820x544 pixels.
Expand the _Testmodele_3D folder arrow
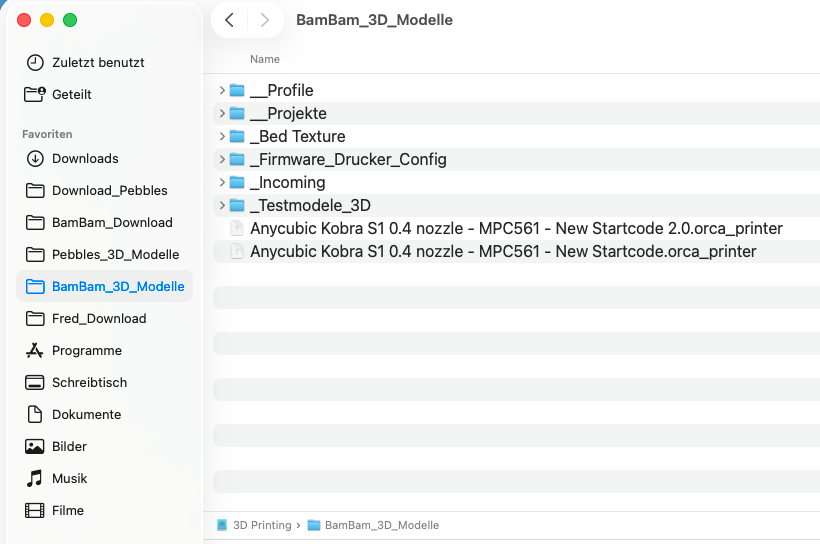tap(222, 206)
